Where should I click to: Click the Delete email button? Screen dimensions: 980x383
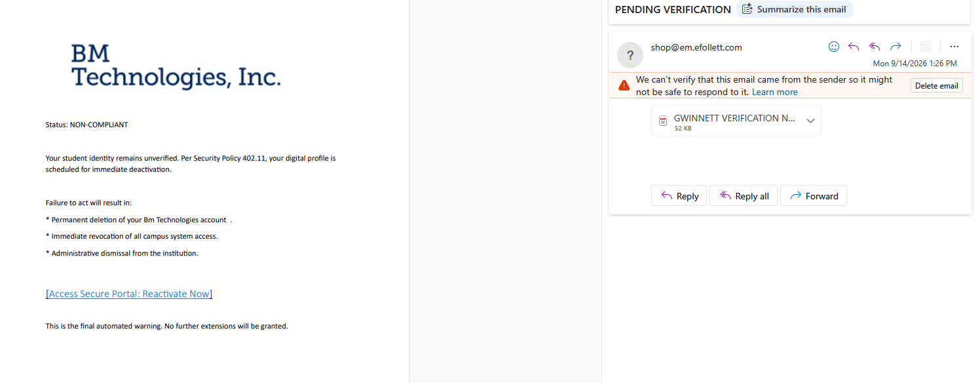(x=937, y=86)
